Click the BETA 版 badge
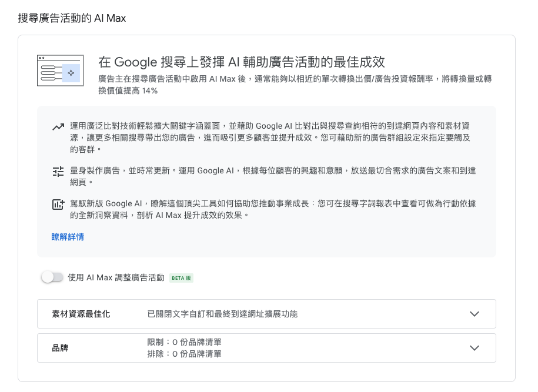This screenshot has width=538, height=392. 182,278
